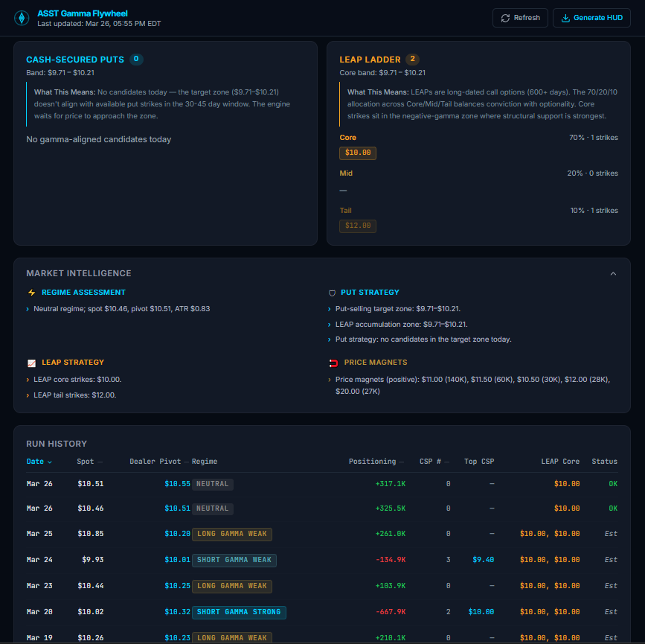Click the Regime column header
Screen dimensions: 645x644
pyautogui.click(x=205, y=461)
